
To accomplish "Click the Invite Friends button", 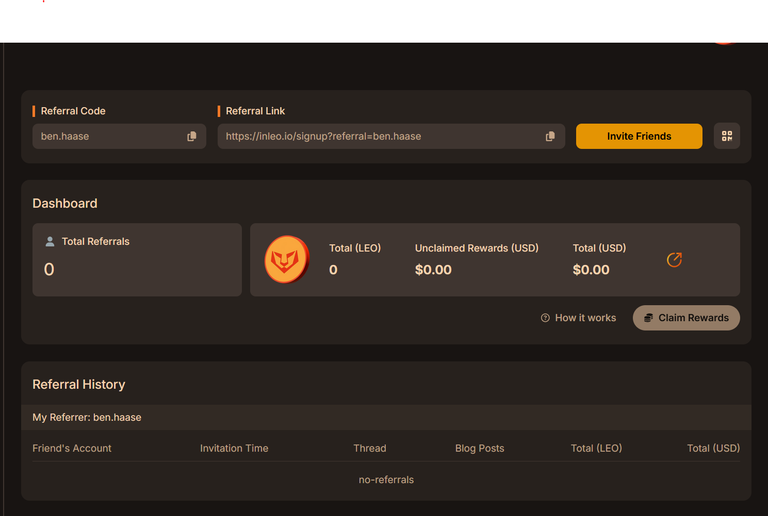I will click(x=639, y=136).
